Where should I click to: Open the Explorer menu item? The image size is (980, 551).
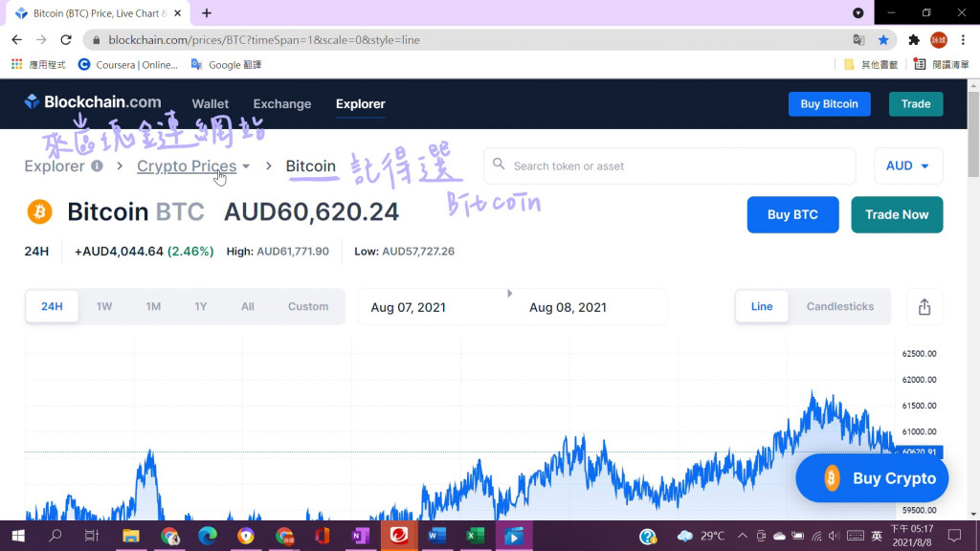[360, 103]
